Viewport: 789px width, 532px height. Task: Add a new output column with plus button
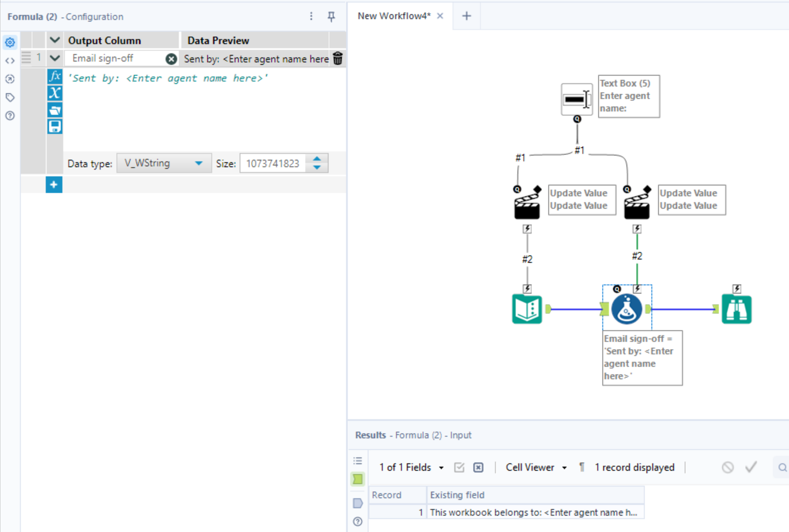(54, 184)
